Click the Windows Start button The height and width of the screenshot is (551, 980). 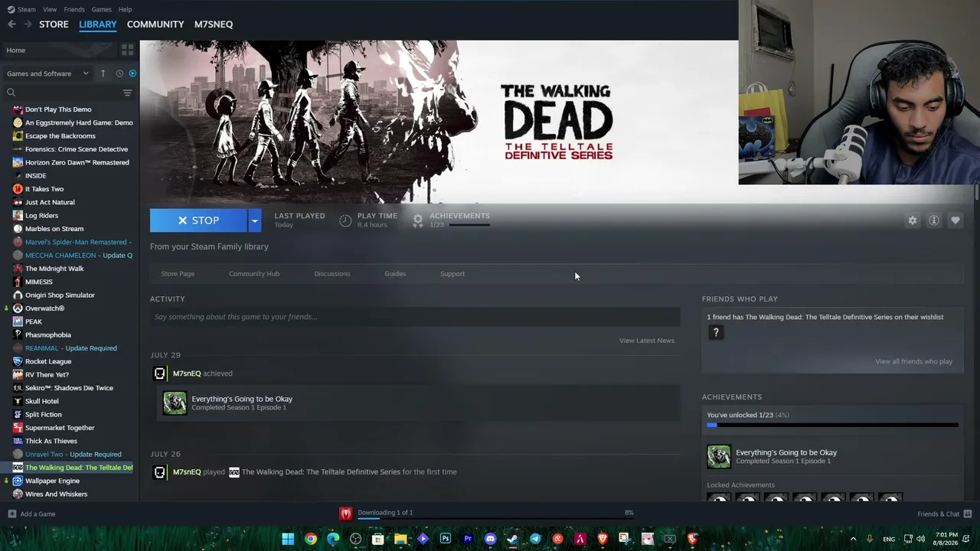[x=288, y=539]
